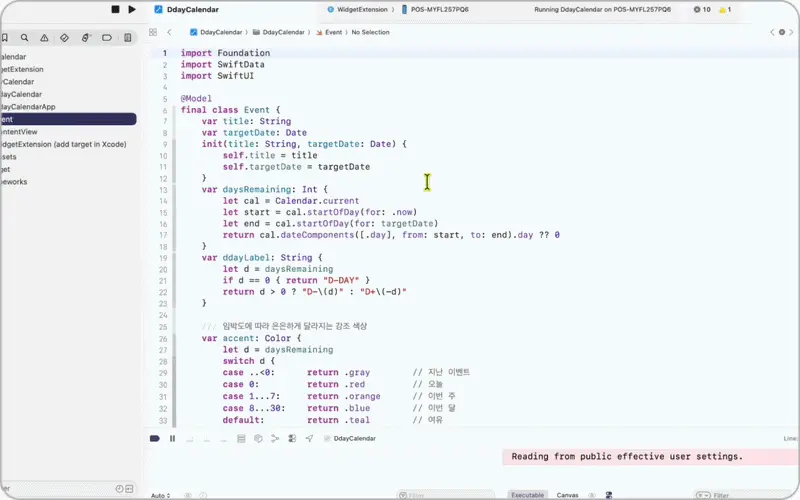800x500 pixels.
Task: Click the console message Reading from public
Action: (627, 457)
